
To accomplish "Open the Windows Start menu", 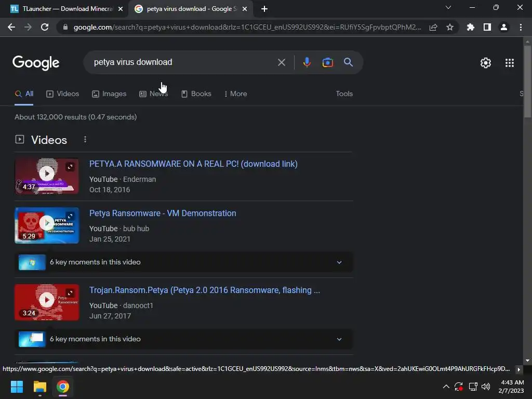I will click(17, 387).
